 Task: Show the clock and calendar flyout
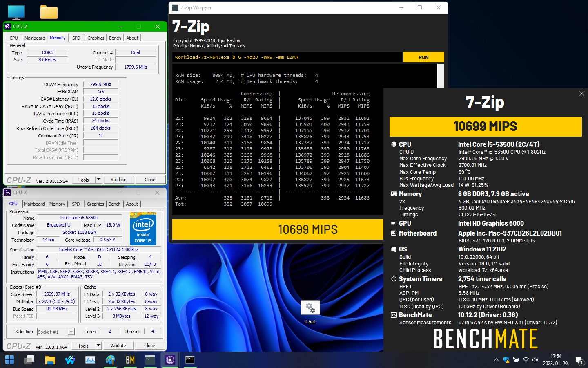556,360
